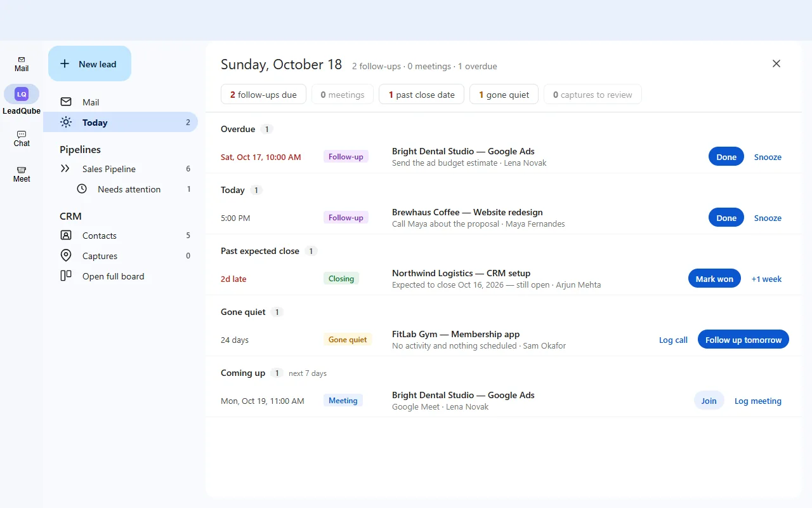Click the Sunday, October 18 title
Screen dimensions: 812x508
(x=281, y=64)
